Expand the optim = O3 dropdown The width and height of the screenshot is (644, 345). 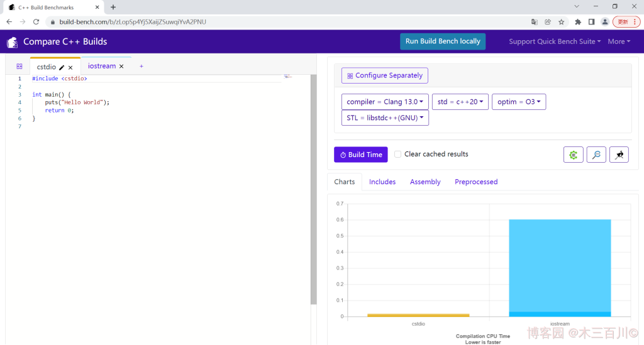pyautogui.click(x=519, y=102)
